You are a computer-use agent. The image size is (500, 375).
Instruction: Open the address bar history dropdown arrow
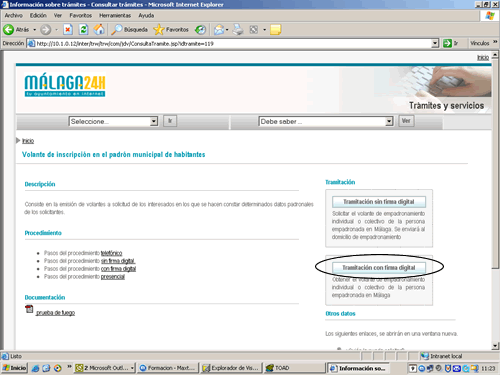tap(435, 43)
